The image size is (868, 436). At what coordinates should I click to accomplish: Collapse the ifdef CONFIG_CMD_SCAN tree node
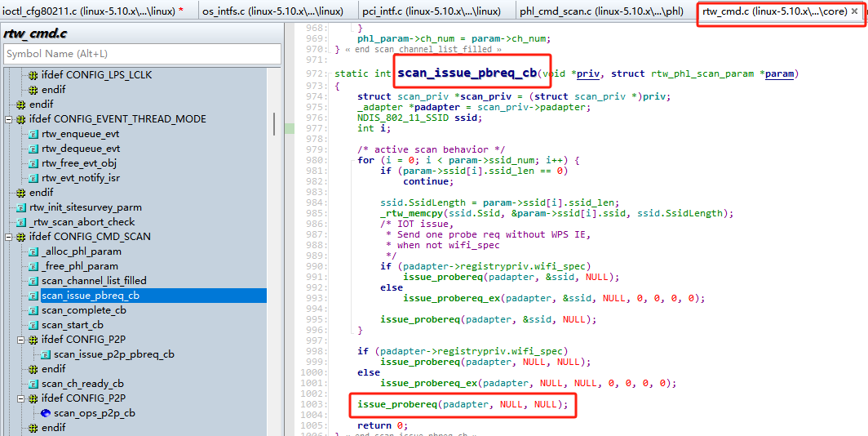pos(8,237)
